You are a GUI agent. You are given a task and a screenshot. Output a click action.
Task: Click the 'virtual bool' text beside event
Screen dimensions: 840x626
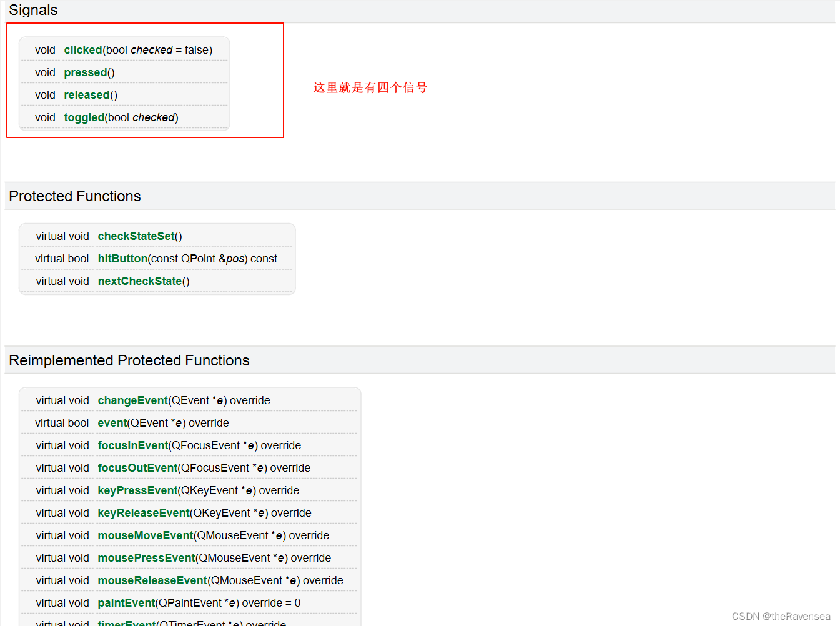tap(62, 423)
